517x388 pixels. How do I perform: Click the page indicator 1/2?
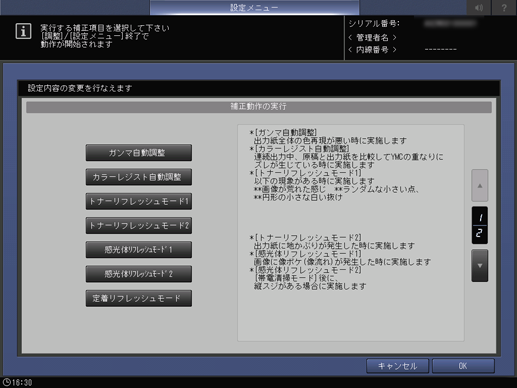coord(480,225)
